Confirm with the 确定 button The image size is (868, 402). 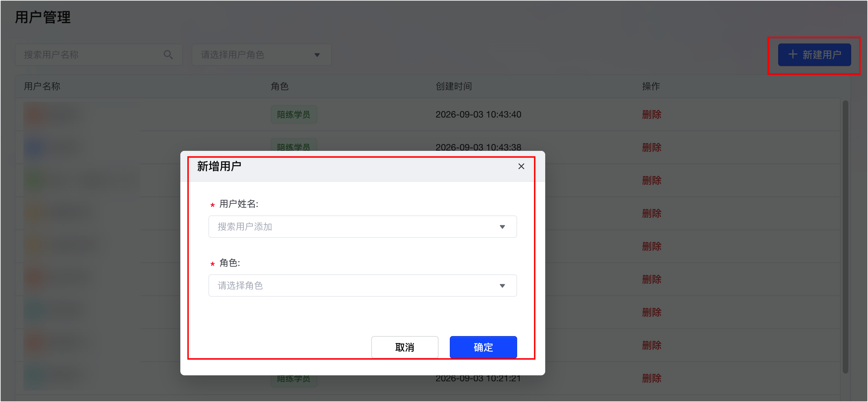483,347
